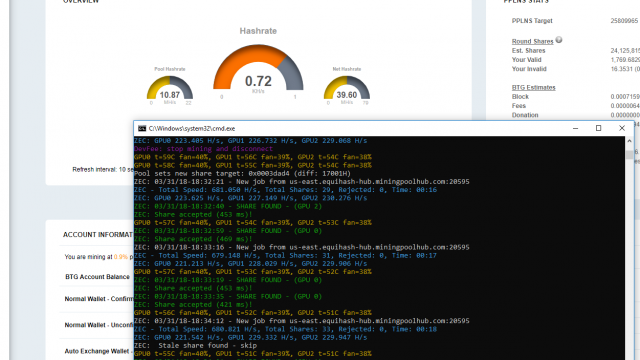Screen dimensions: 640x360
Task: Click the 'Stale share found - skip' line
Action: tap(196, 345)
